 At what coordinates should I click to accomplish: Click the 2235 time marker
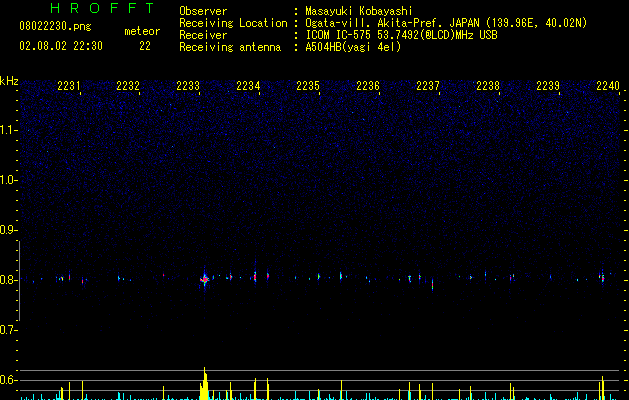click(308, 86)
